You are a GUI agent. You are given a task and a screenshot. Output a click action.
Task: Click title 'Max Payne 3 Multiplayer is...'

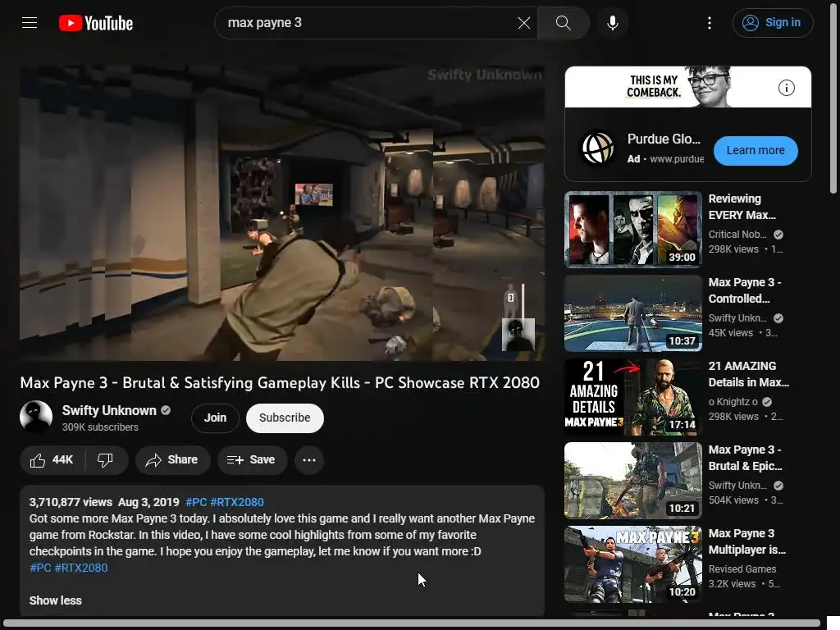tap(746, 541)
